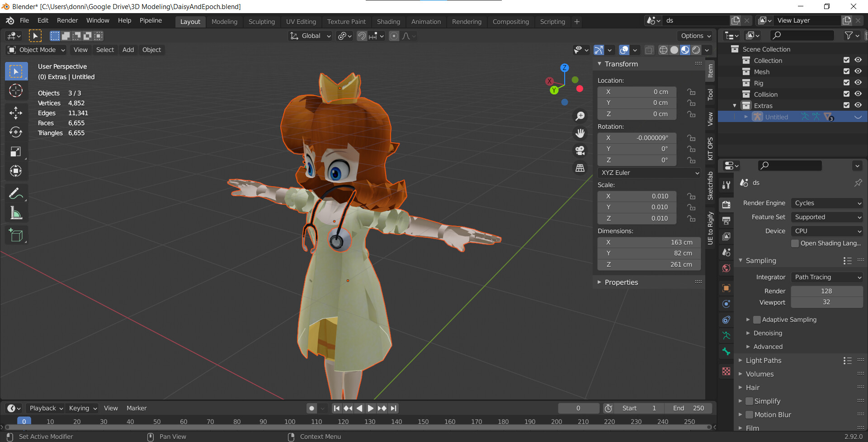The height and width of the screenshot is (442, 868).
Task: Open the Add menu in viewport header
Action: pyautogui.click(x=128, y=50)
